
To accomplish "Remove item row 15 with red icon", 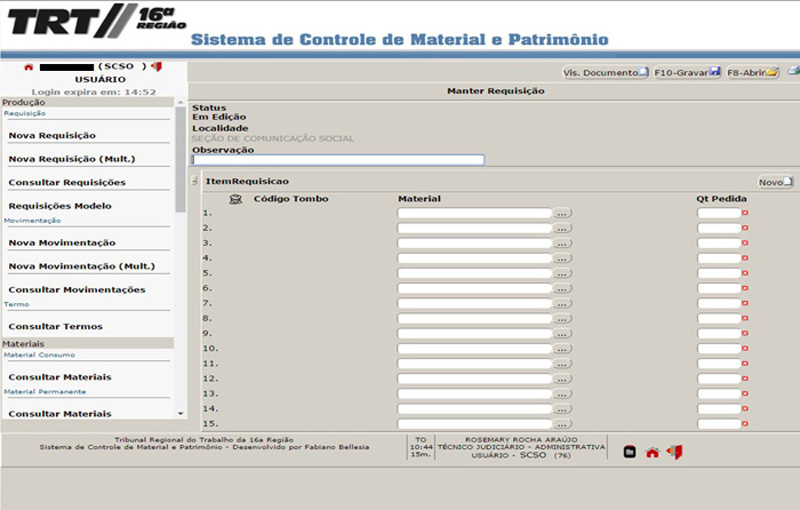I will tap(745, 424).
